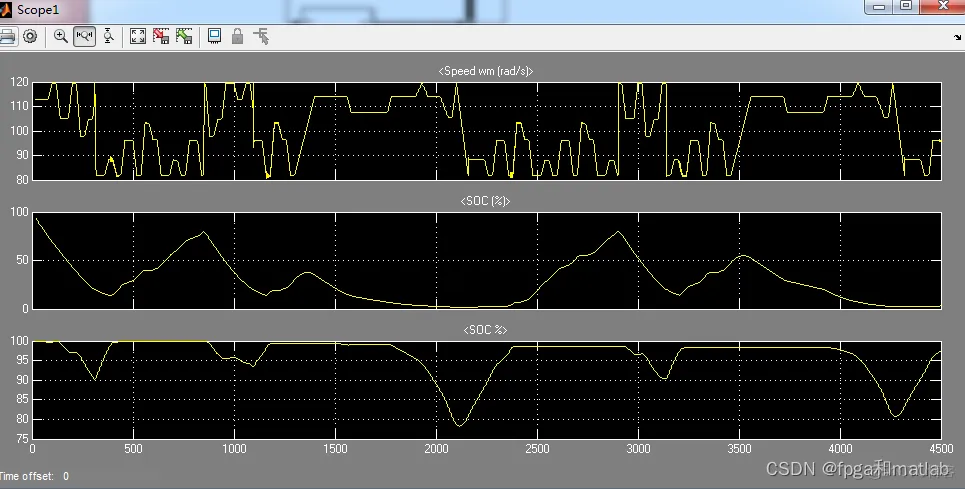Click the Autoscale axes icon
The height and width of the screenshot is (489, 965).
pos(138,37)
